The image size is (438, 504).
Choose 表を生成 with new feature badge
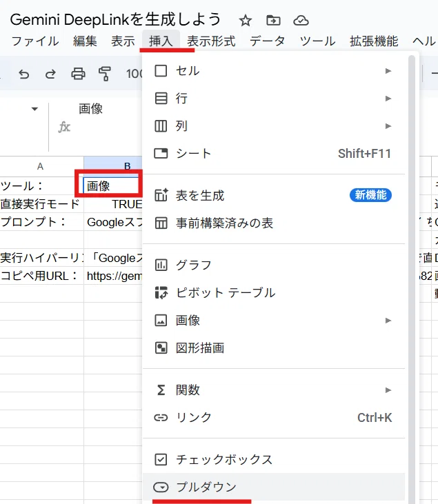pyautogui.click(x=273, y=195)
